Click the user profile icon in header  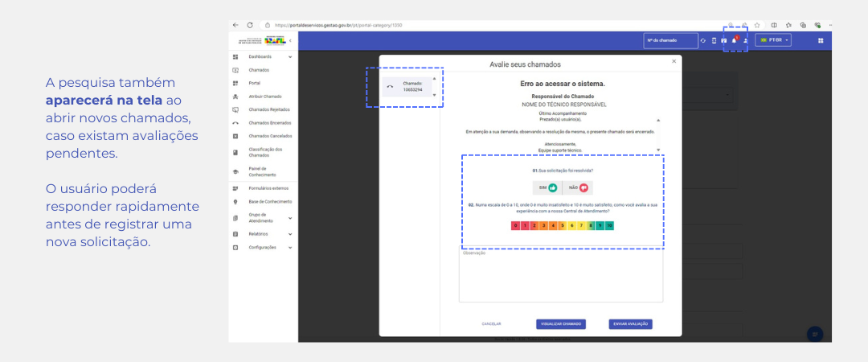[745, 40]
